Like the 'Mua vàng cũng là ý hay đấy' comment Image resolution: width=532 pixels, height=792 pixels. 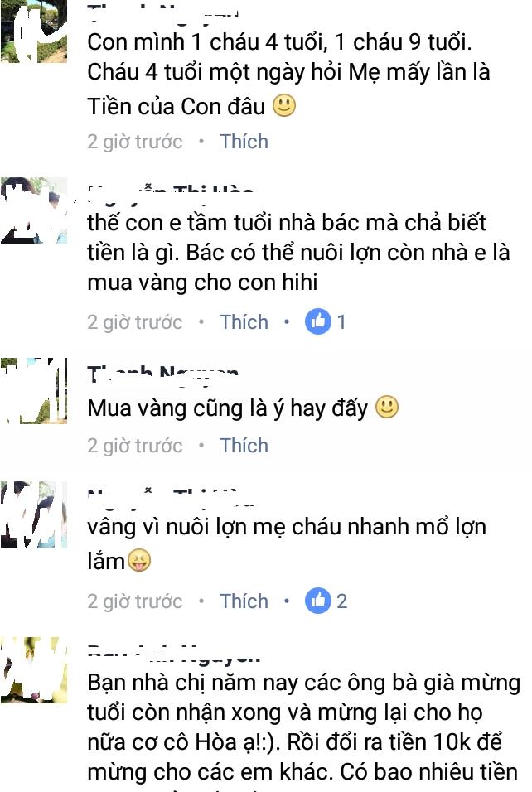pos(244,446)
